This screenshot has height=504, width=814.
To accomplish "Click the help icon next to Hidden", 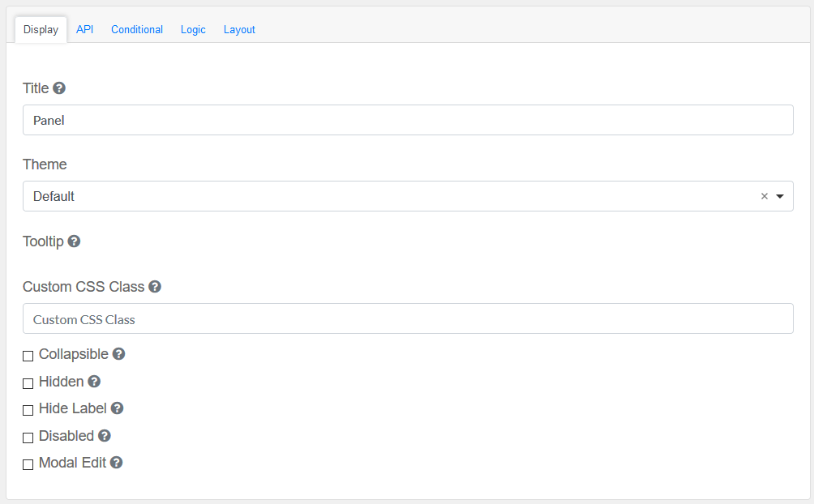I will click(x=94, y=382).
